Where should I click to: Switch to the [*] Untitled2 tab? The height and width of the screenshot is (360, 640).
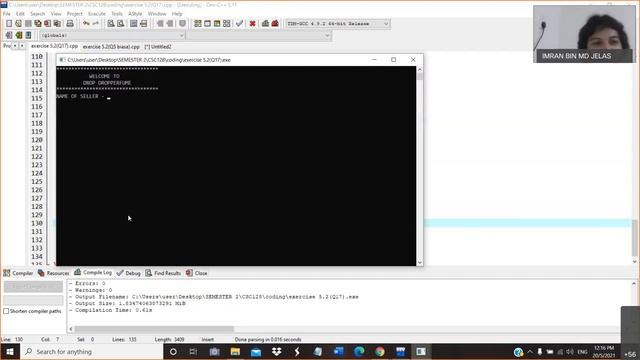click(x=158, y=47)
